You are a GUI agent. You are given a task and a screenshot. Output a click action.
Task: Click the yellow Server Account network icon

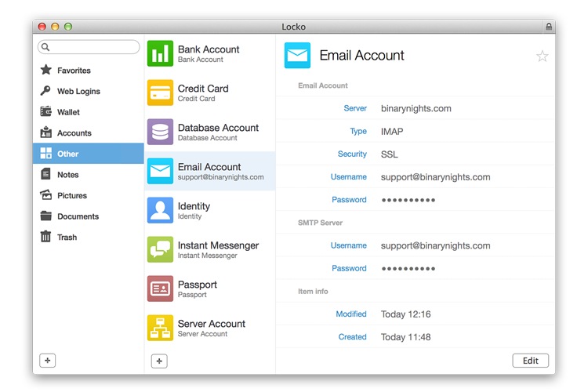(x=160, y=328)
